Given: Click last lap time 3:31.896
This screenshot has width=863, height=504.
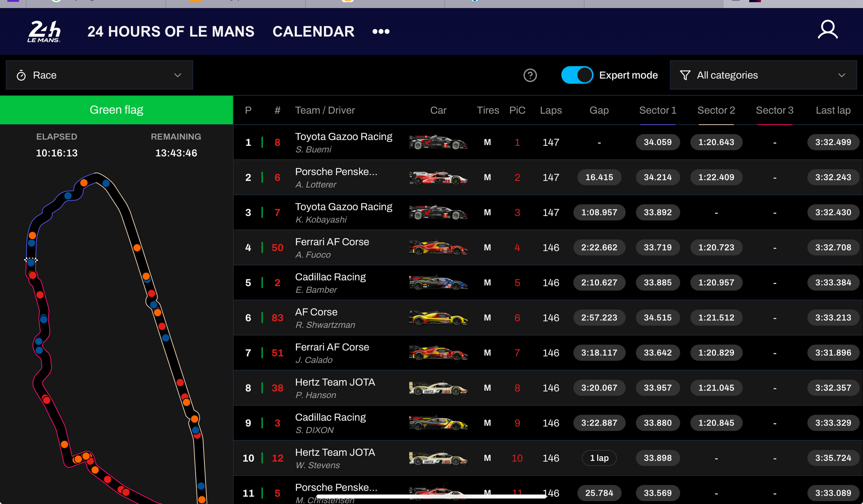Looking at the screenshot, I should 833,353.
